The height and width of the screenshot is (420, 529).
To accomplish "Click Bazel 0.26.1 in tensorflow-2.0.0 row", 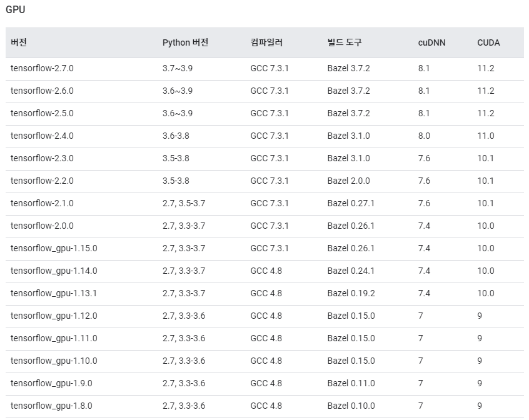I will tap(351, 226).
